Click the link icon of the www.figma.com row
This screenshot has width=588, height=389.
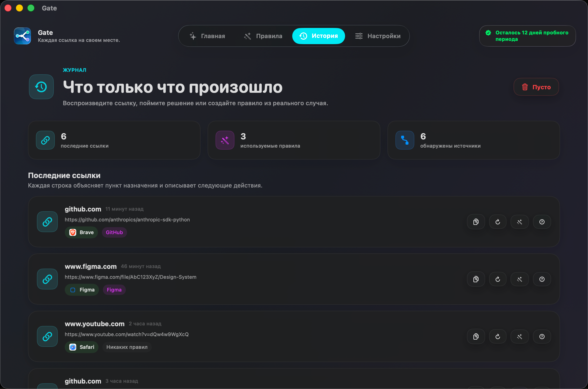pyautogui.click(x=47, y=279)
